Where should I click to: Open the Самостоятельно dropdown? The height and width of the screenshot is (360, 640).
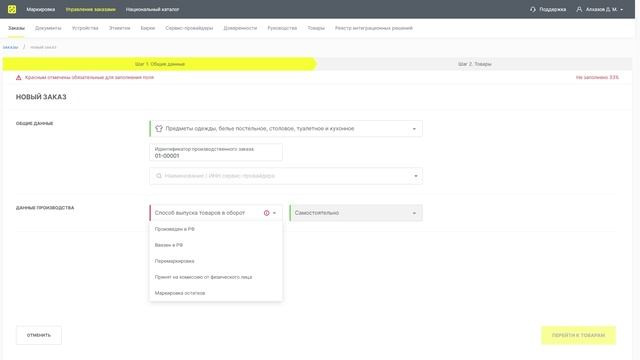[414, 213]
